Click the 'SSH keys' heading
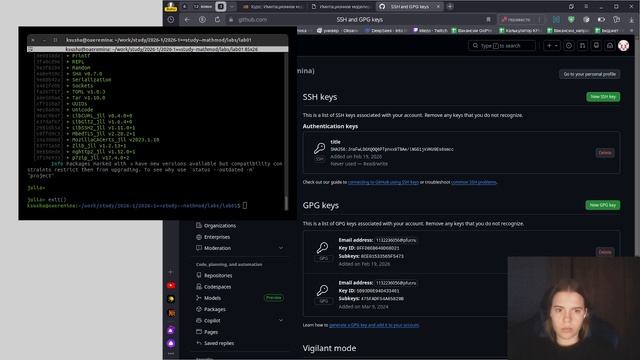This screenshot has width=640, height=360. pyautogui.click(x=320, y=97)
